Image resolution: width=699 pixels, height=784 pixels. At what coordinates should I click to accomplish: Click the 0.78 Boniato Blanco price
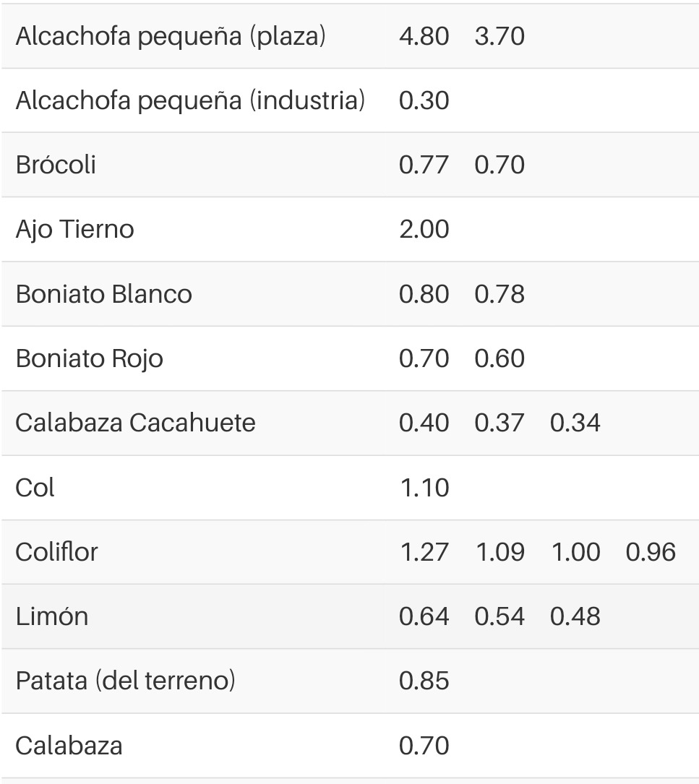click(499, 294)
